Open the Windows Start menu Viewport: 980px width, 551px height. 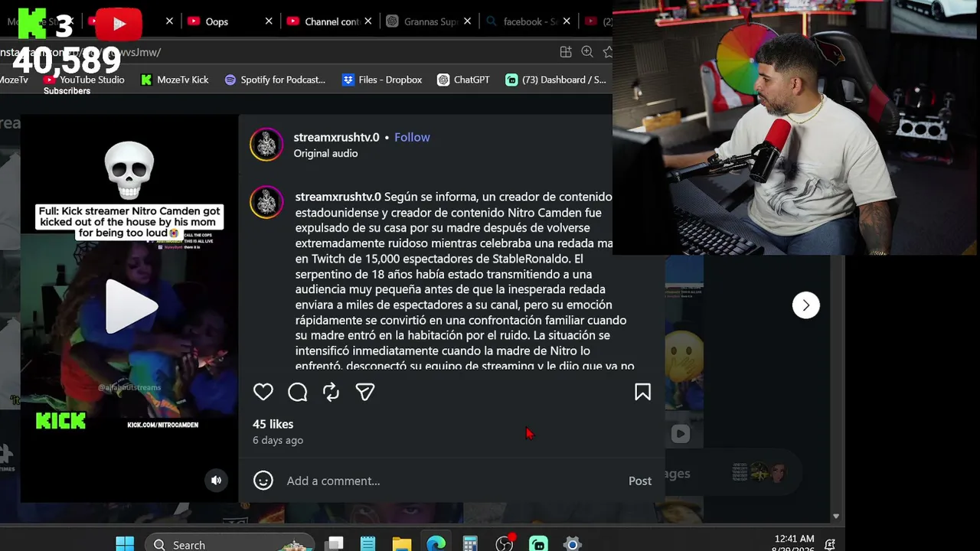point(125,544)
